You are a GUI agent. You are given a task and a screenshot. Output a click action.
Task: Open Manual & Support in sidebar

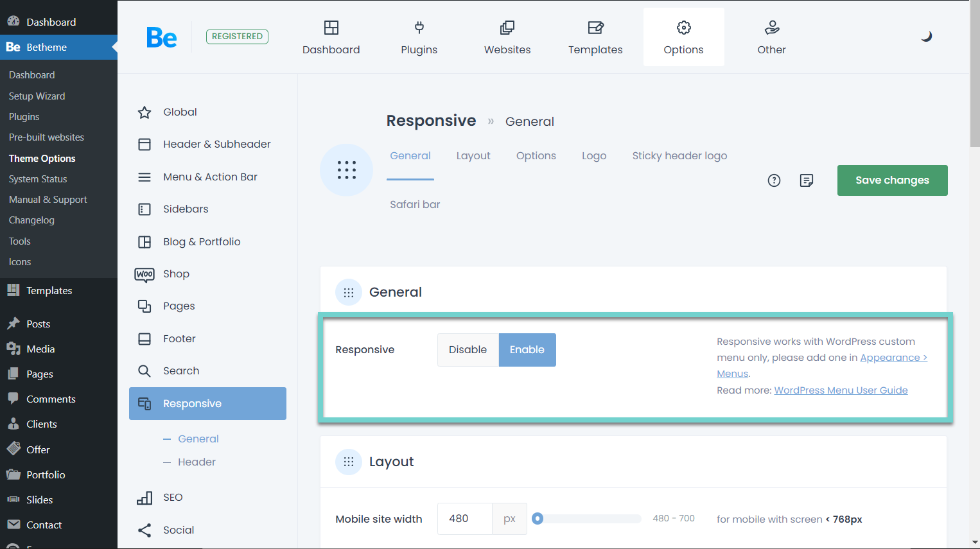coord(48,200)
